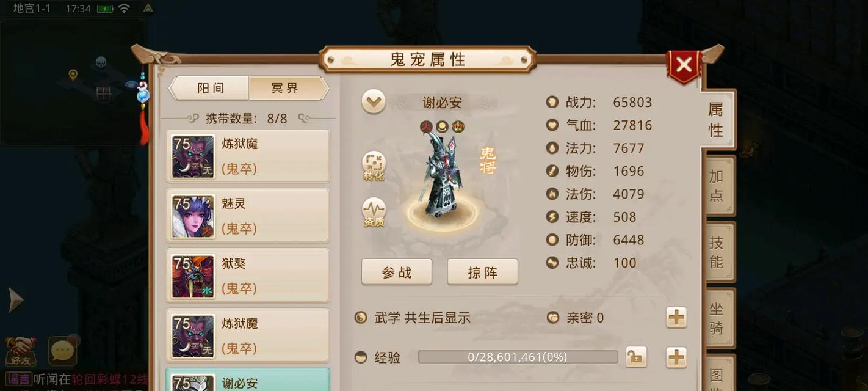The image size is (868, 391).
Task: Click the 转化 transform icon
Action: coord(374,165)
